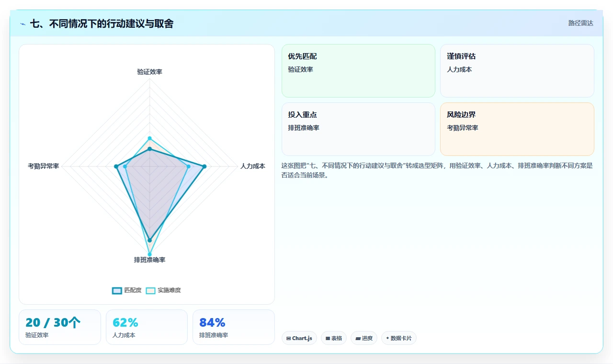This screenshot has height=364, width=613.
Task: Click 排班准确率 text in 投入重点 card
Action: pos(304,128)
